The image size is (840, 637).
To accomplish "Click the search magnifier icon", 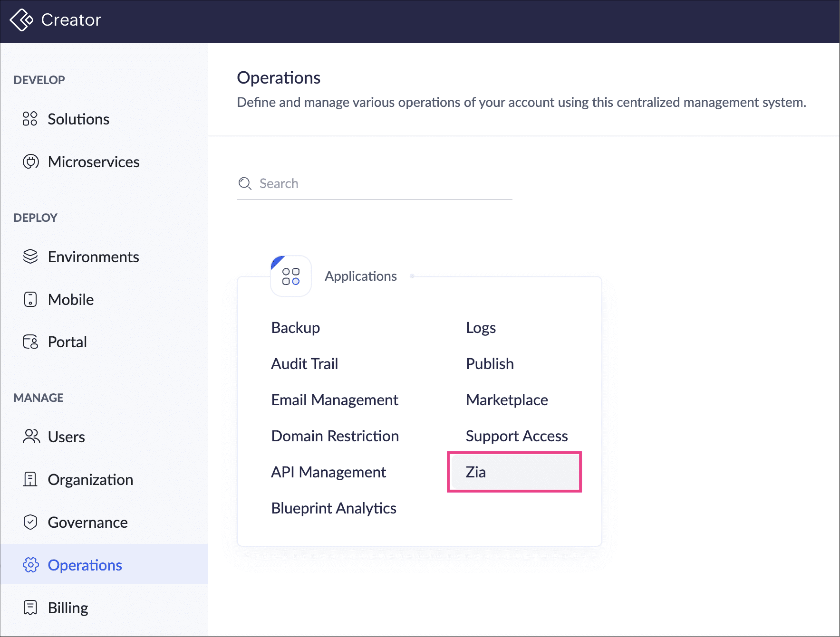I will click(245, 183).
